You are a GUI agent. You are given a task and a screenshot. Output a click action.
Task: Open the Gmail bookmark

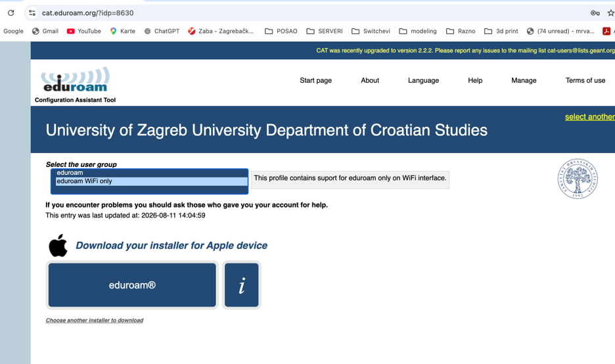(x=45, y=31)
